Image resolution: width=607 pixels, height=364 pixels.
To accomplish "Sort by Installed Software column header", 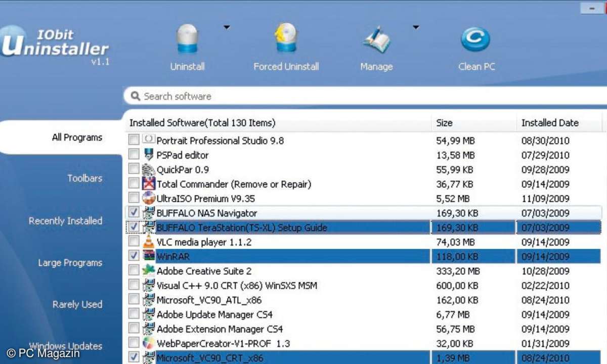I will (x=278, y=123).
